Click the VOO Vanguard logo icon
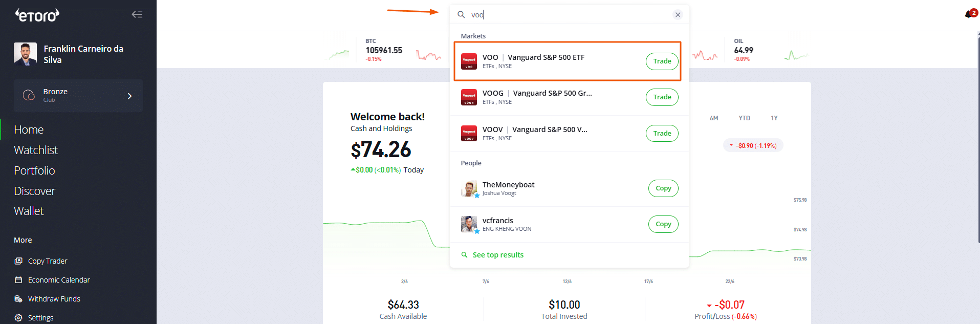 [x=469, y=61]
